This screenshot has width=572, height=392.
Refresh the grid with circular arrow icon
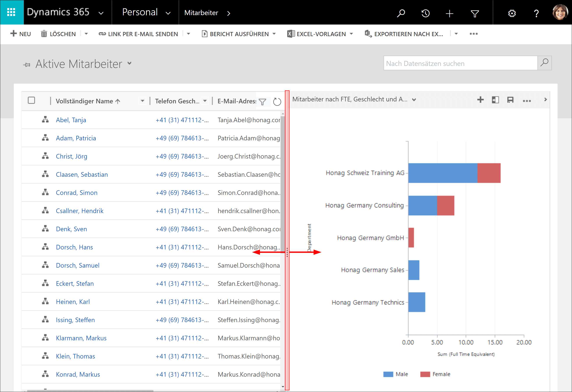click(x=277, y=101)
